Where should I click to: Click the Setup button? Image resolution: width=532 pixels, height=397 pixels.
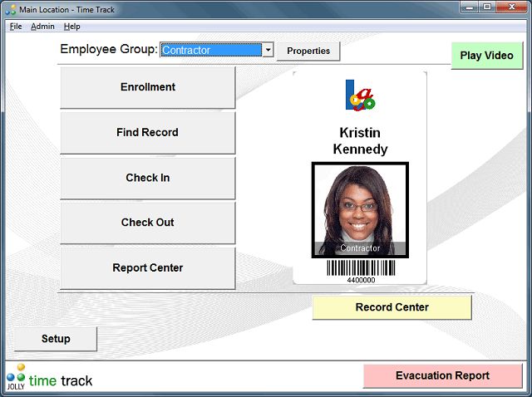[56, 339]
